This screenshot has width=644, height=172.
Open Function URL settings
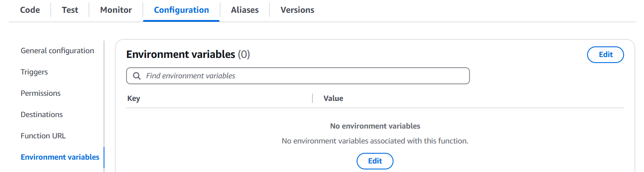43,136
